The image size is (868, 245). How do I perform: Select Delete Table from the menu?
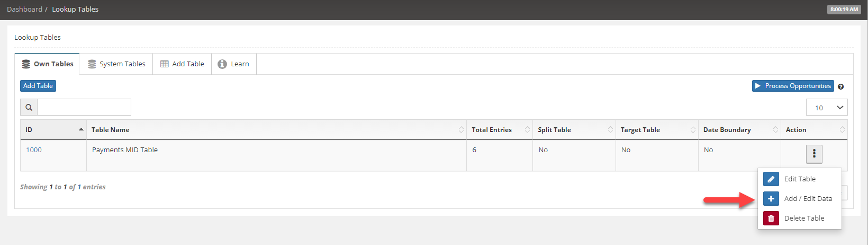click(804, 218)
